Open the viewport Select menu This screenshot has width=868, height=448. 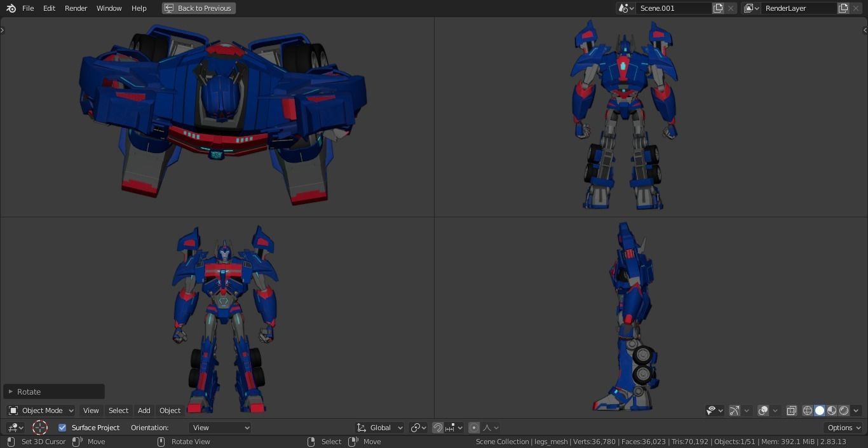coord(118,411)
